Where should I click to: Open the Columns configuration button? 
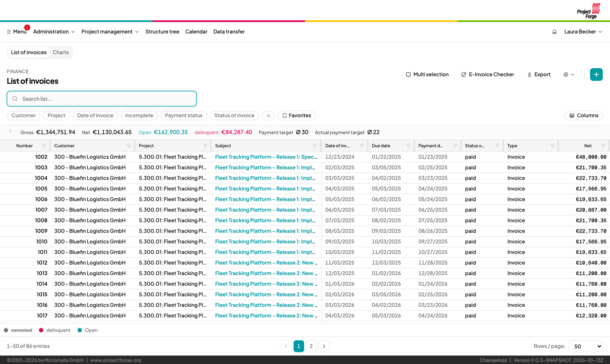584,116
